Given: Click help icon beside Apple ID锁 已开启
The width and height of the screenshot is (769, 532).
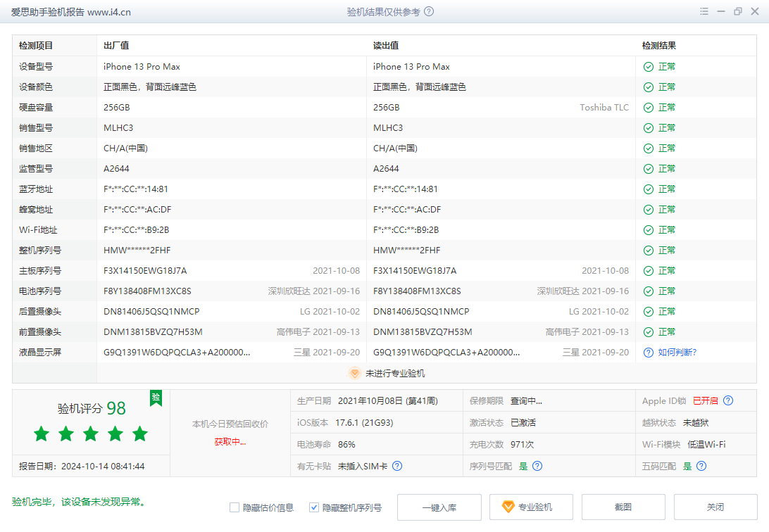Looking at the screenshot, I should tap(728, 400).
